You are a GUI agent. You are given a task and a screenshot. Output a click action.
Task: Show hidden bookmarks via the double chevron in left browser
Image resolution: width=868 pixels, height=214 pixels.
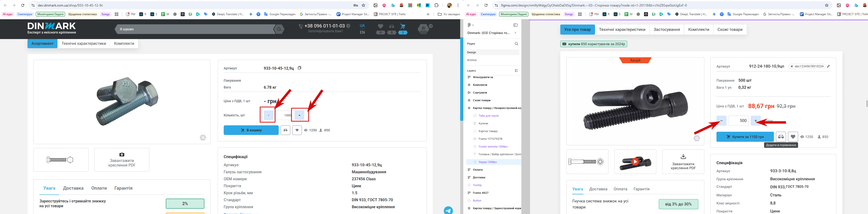pos(428,14)
